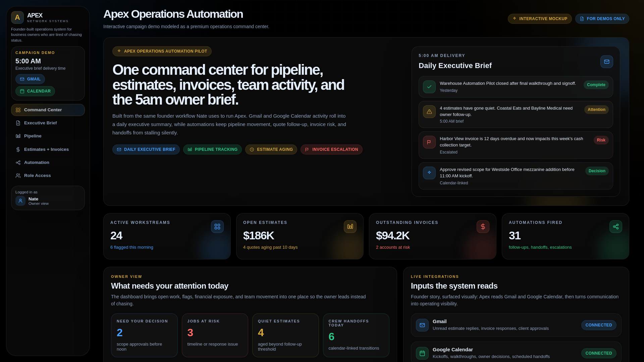This screenshot has height=362, width=644.
Task: Open the Need Your Decision tile
Action: click(144, 335)
